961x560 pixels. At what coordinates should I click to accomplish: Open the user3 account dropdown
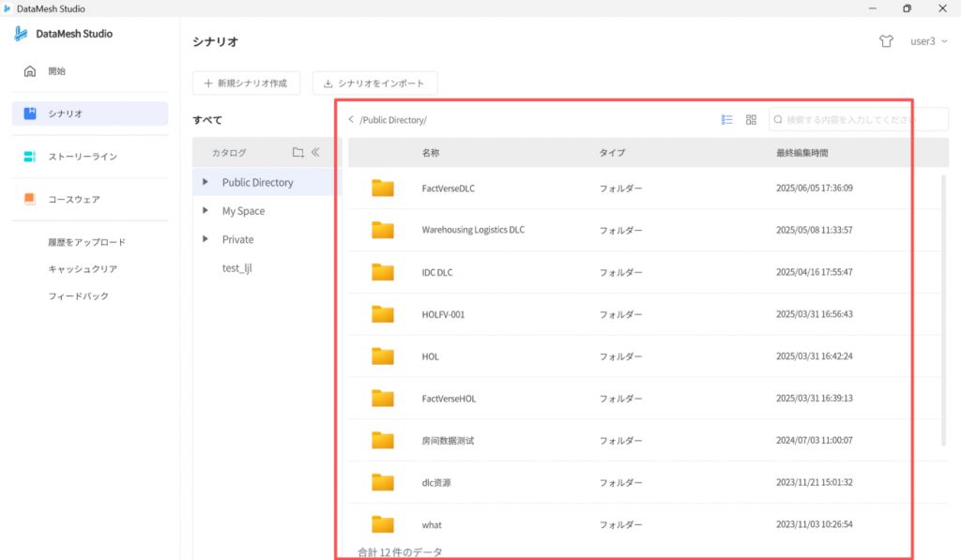(928, 42)
